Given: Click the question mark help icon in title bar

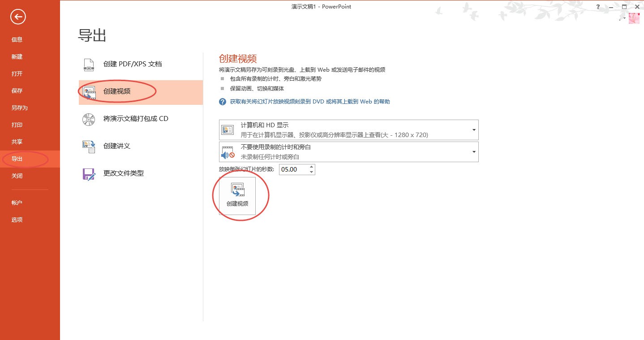Looking at the screenshot, I should tap(598, 7).
